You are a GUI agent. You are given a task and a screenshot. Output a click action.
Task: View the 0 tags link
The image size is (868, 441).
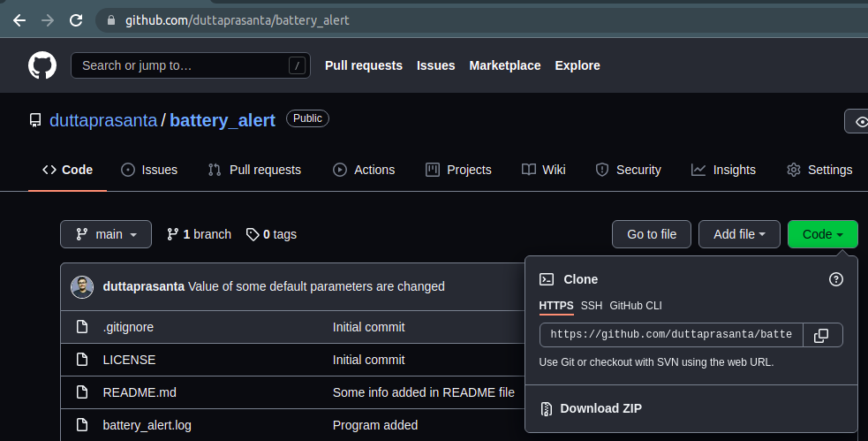click(x=272, y=234)
